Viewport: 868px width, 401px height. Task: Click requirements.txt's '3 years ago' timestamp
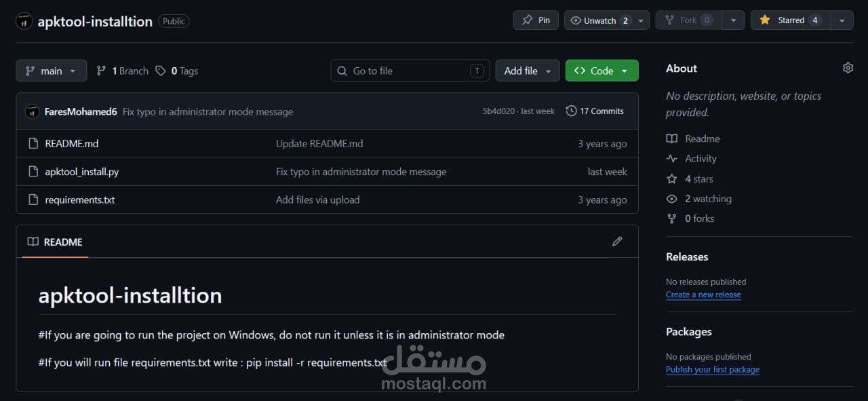[x=602, y=200]
